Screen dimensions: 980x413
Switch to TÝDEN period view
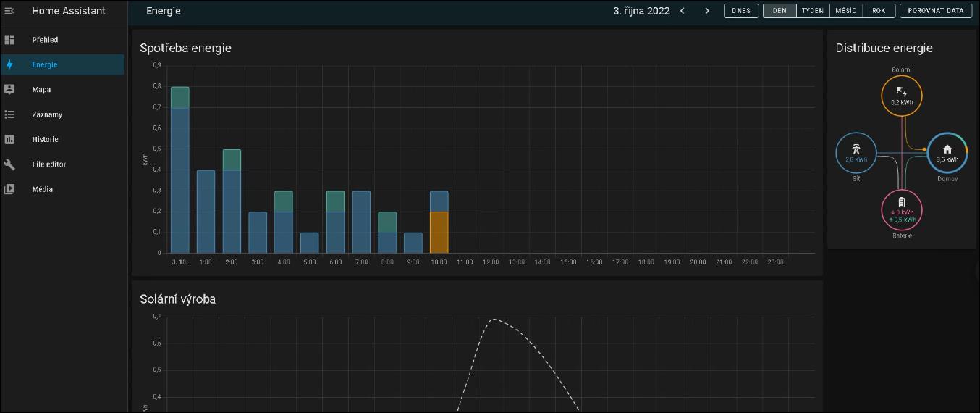pyautogui.click(x=813, y=11)
